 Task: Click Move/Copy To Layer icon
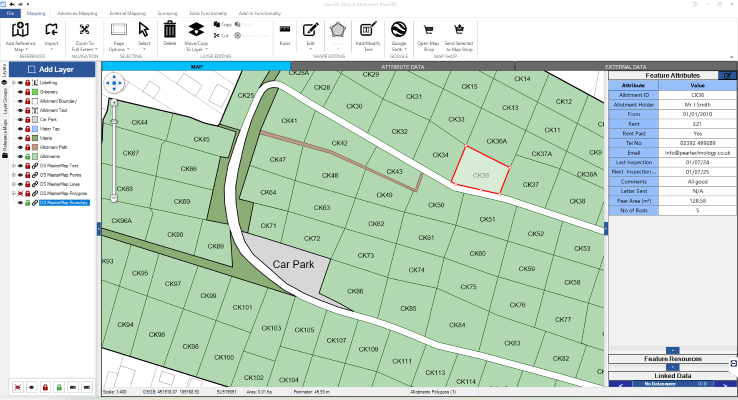[196, 30]
